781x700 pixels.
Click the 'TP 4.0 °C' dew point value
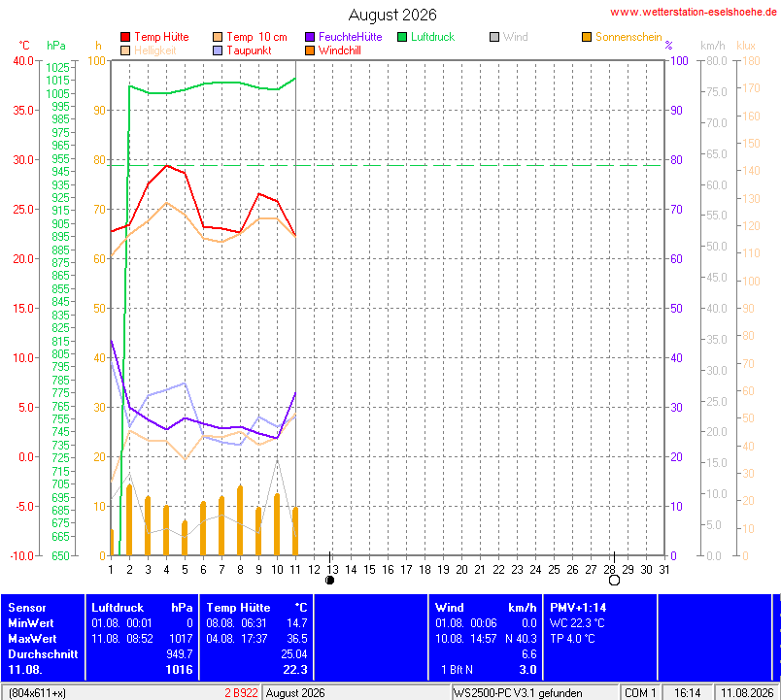[x=572, y=638]
